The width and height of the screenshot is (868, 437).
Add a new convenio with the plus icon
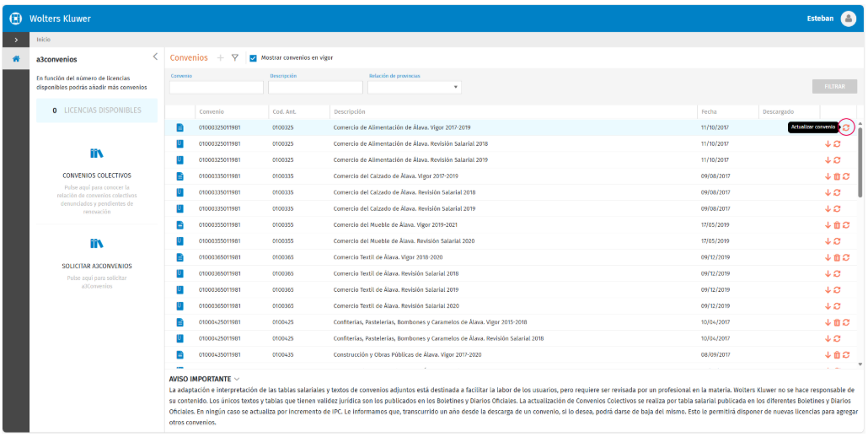click(220, 57)
